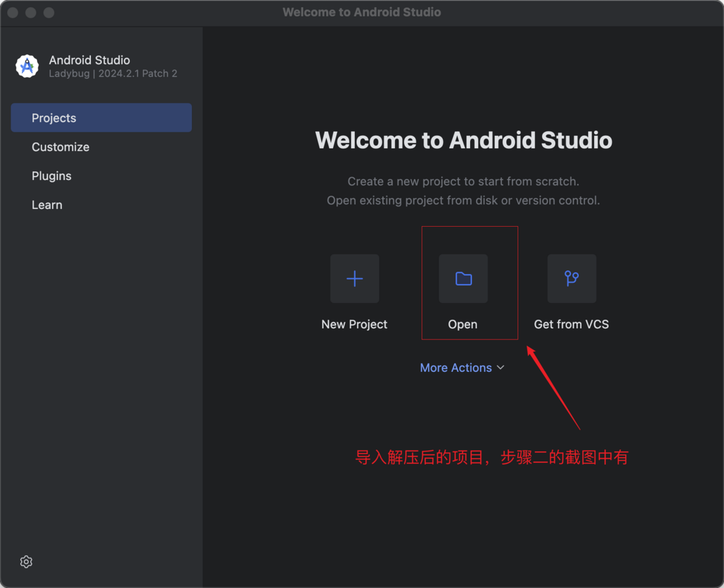Click the title bar text 'Welcome to Android Studio'
This screenshot has width=724, height=588.
[362, 12]
